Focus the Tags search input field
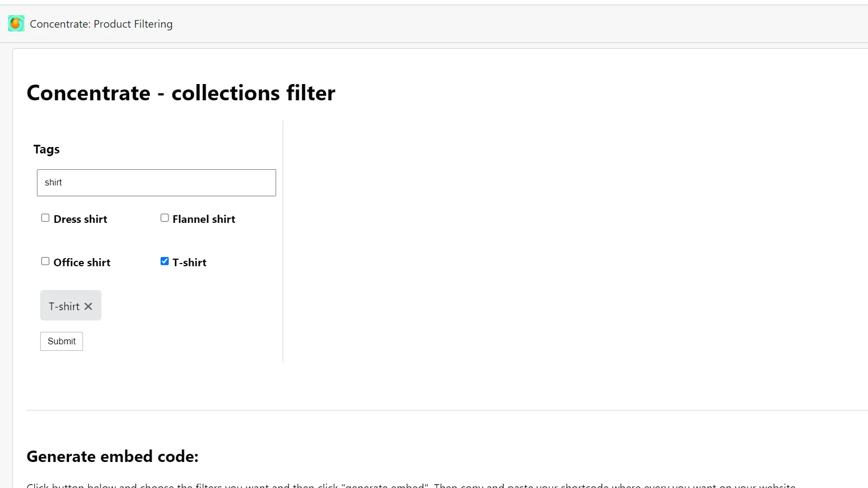 (x=156, y=183)
